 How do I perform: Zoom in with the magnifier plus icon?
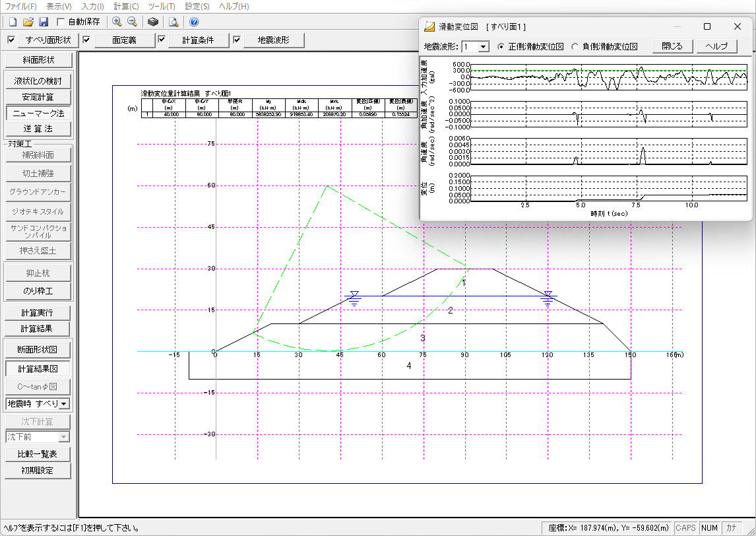pyautogui.click(x=117, y=22)
